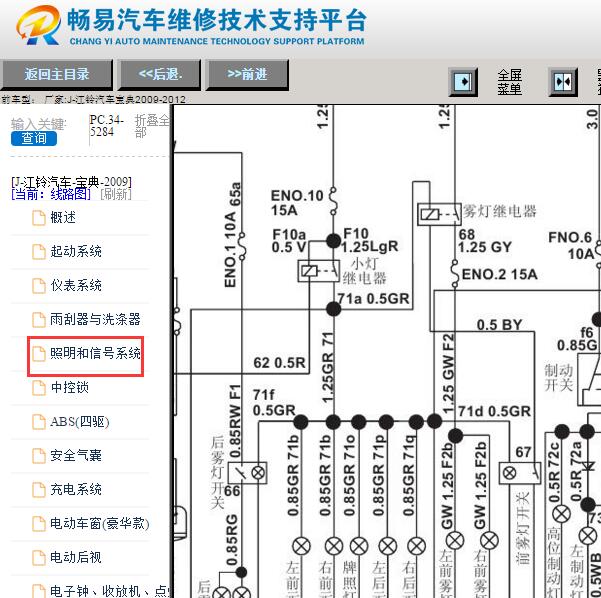Image resolution: width=601 pixels, height=598 pixels.
Task: Click the page icon beside 照明和信号系统
Action: click(x=39, y=354)
